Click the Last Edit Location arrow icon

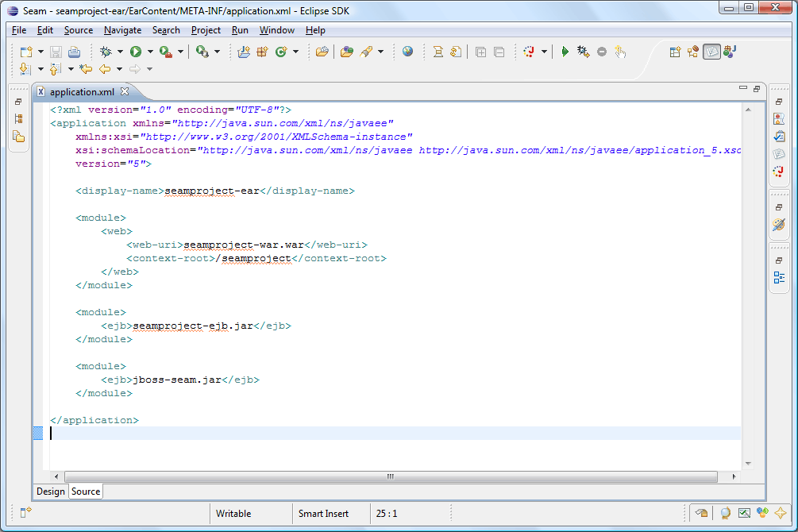coord(86,69)
